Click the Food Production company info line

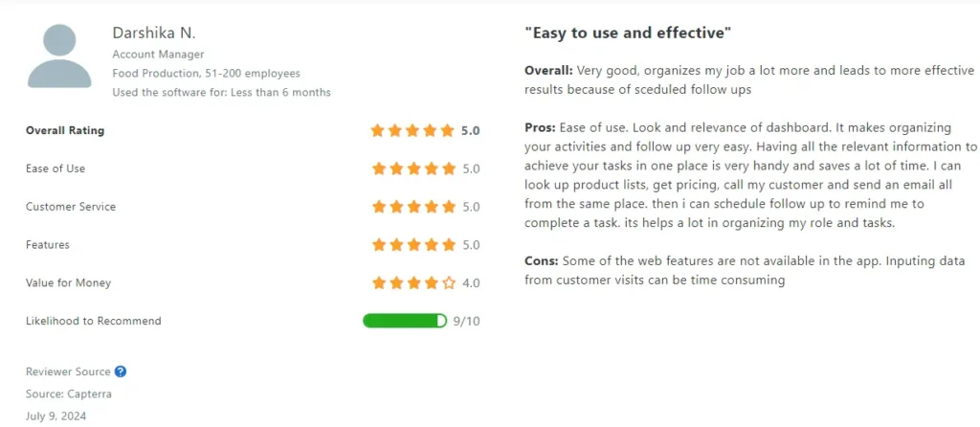coord(206,74)
